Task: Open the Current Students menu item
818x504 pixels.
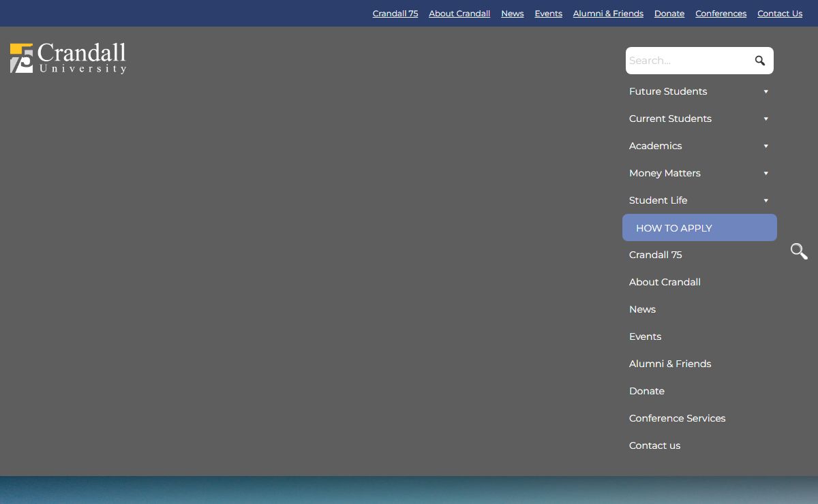Action: pyautogui.click(x=670, y=119)
